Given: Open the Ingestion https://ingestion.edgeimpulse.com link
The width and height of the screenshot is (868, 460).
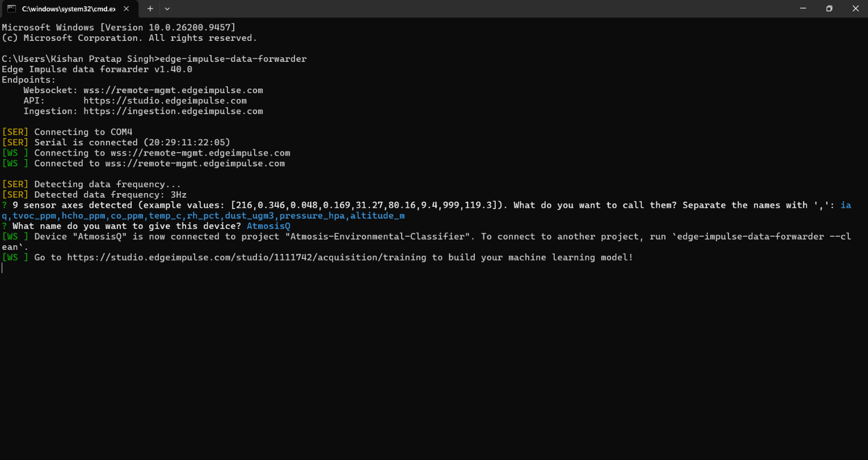Looking at the screenshot, I should pyautogui.click(x=173, y=111).
